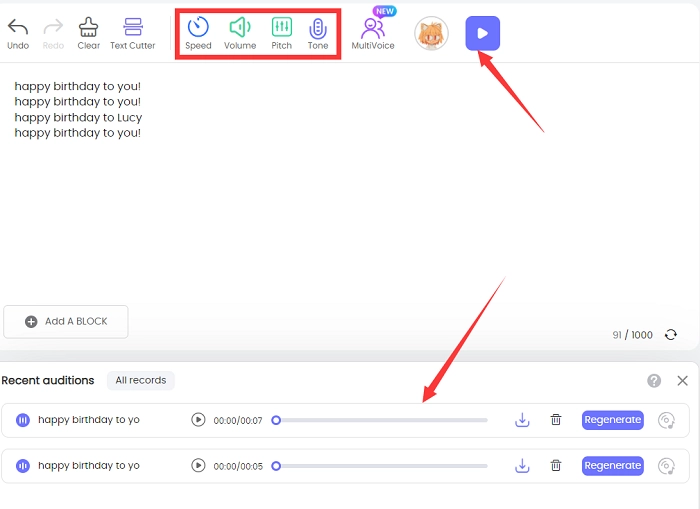Select the Tone microphone option

click(318, 28)
